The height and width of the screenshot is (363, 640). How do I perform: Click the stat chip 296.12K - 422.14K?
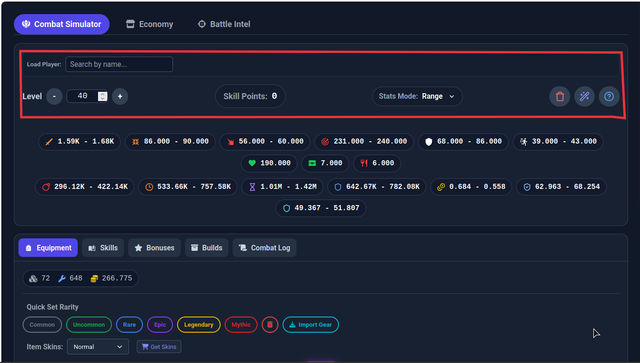pos(85,187)
